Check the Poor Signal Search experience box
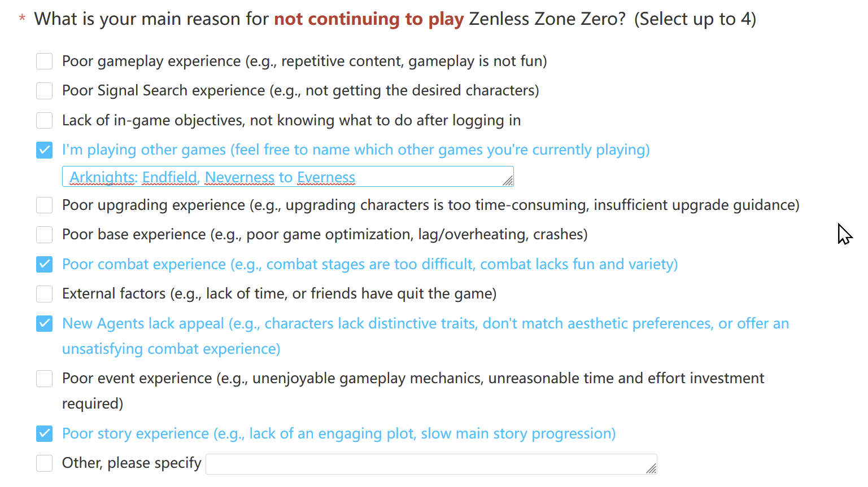Screen dimensions: 868x487 (45, 91)
